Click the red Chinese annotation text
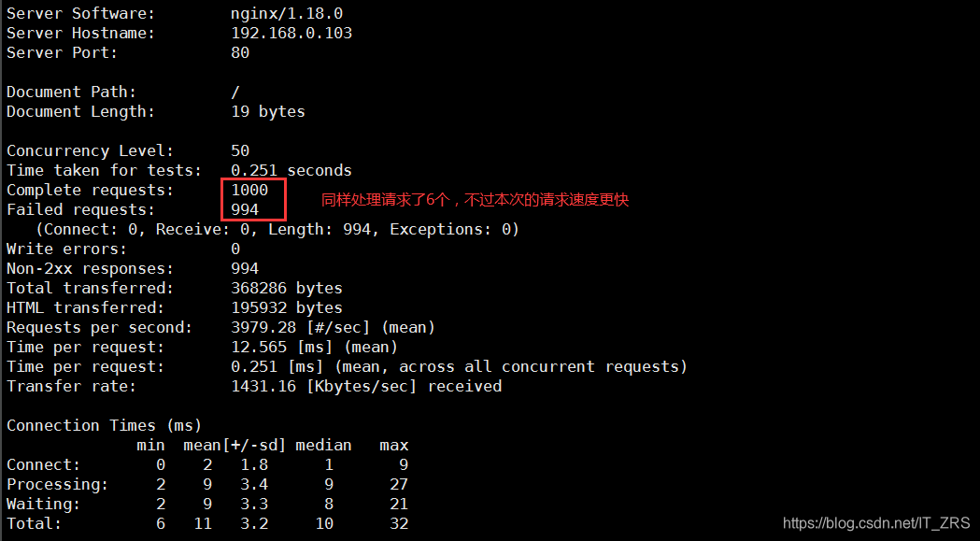Image resolution: width=980 pixels, height=541 pixels. click(x=476, y=200)
